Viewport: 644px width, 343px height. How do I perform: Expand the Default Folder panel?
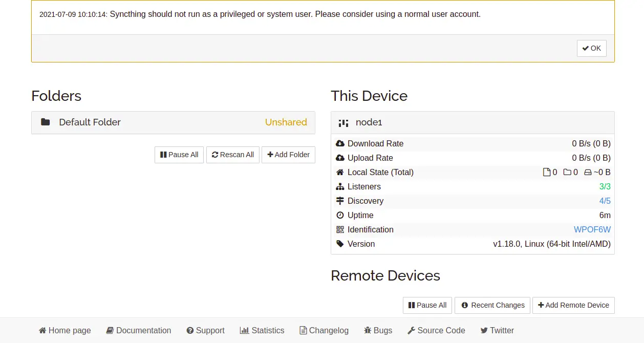173,123
